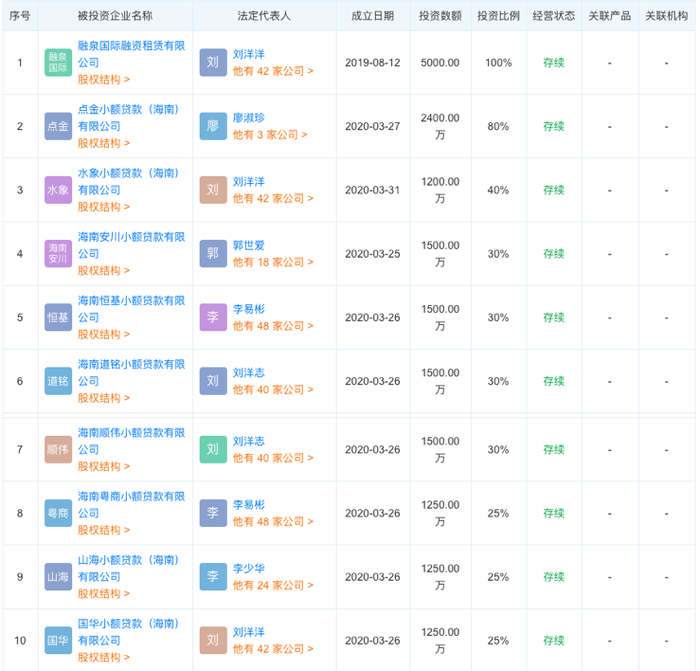
Task: Click the 山海 company logo icon
Action: point(58,577)
